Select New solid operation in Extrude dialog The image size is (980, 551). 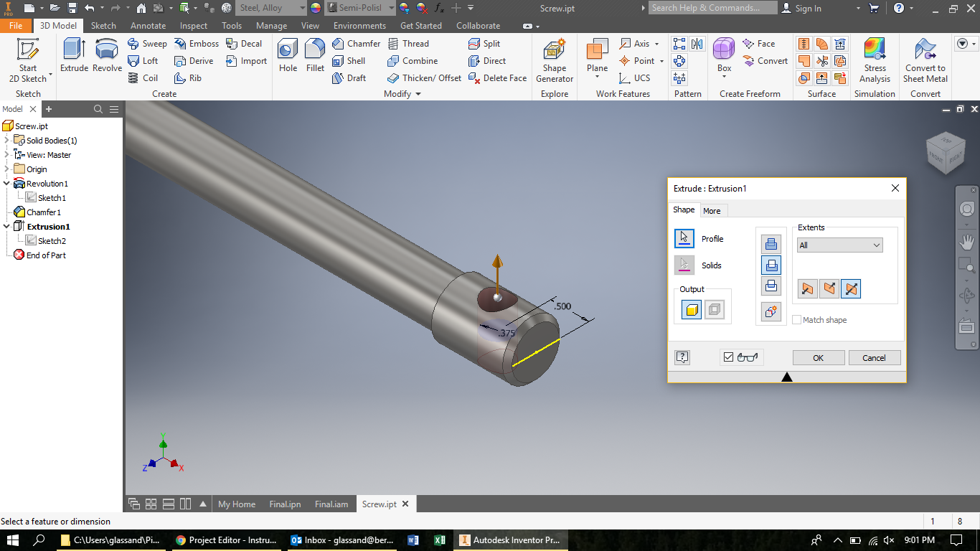point(771,312)
